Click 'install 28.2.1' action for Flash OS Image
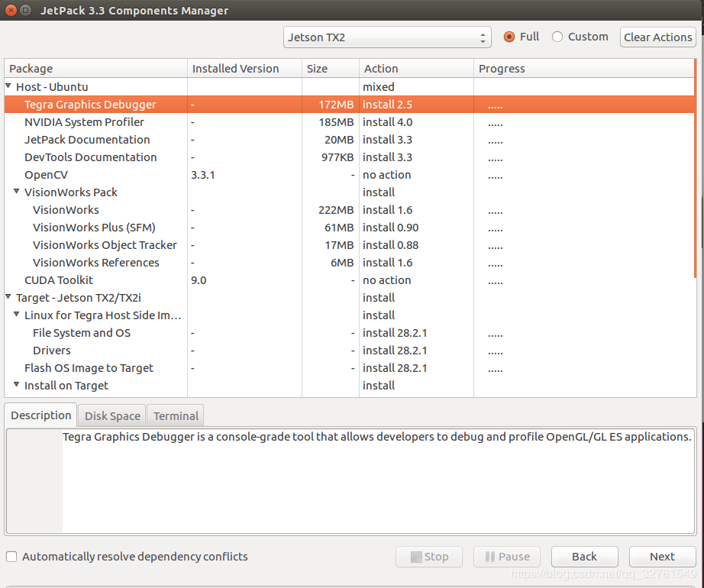 [395, 367]
